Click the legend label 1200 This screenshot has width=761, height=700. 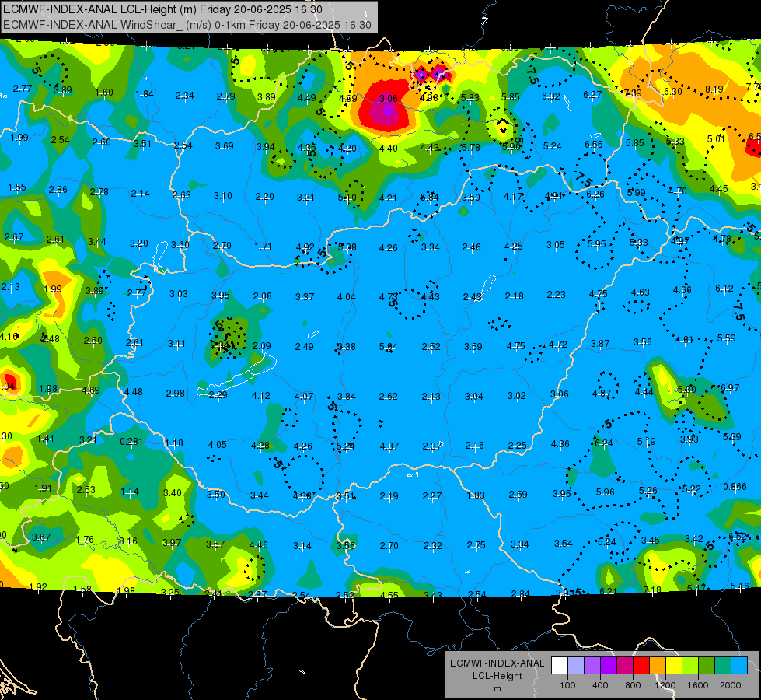pyautogui.click(x=665, y=685)
